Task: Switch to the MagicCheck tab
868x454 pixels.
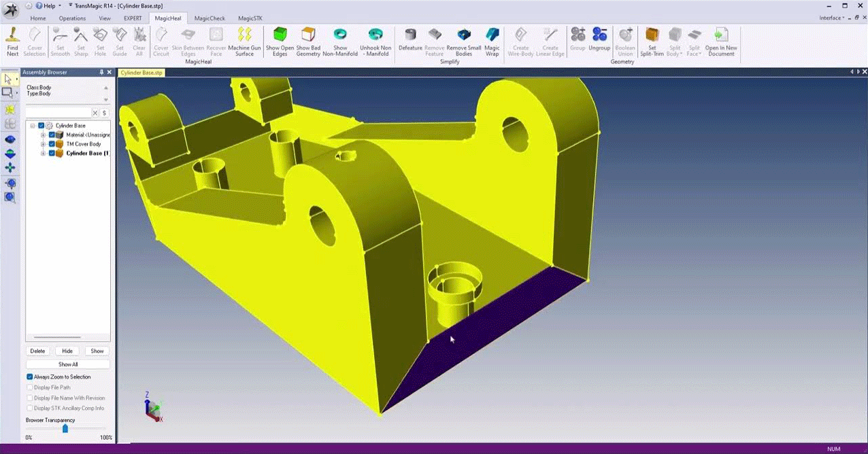Action: tap(210, 18)
